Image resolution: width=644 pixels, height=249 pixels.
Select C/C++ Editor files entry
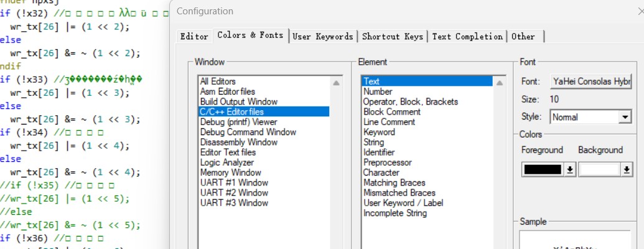(x=264, y=112)
